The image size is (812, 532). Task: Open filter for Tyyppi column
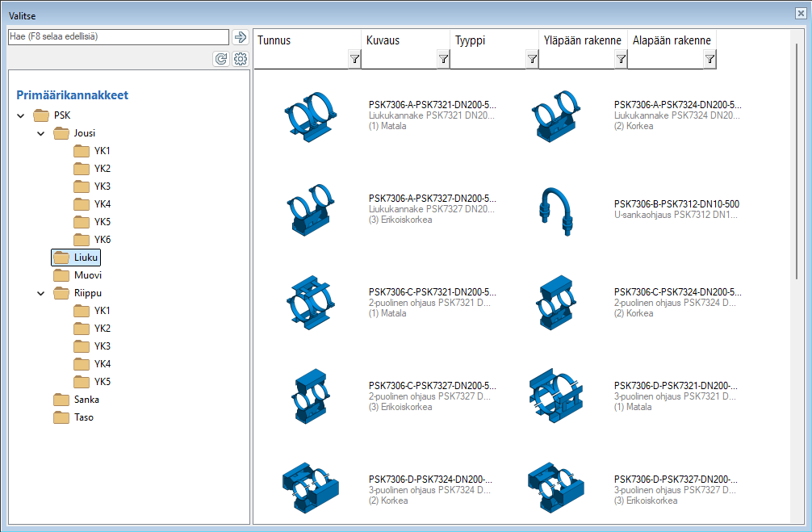[532, 59]
